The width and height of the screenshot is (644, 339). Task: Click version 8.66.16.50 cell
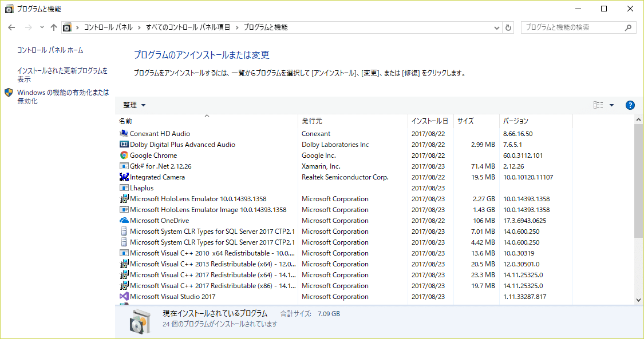[518, 134]
